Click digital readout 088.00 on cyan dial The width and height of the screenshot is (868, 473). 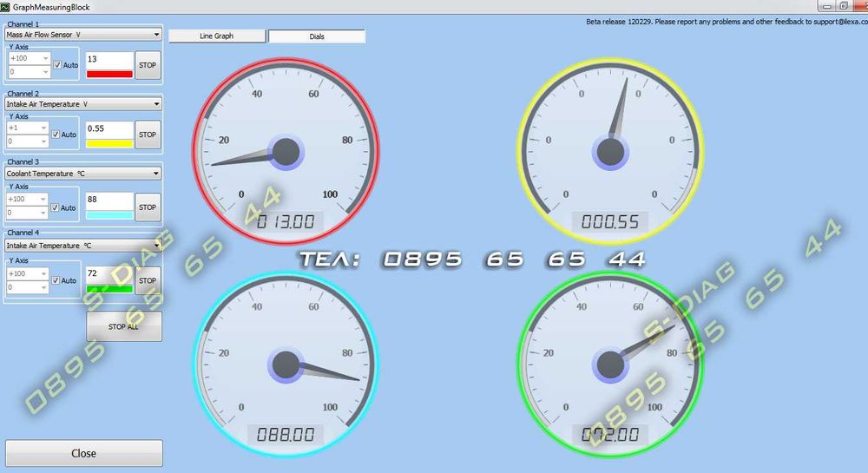click(x=286, y=434)
